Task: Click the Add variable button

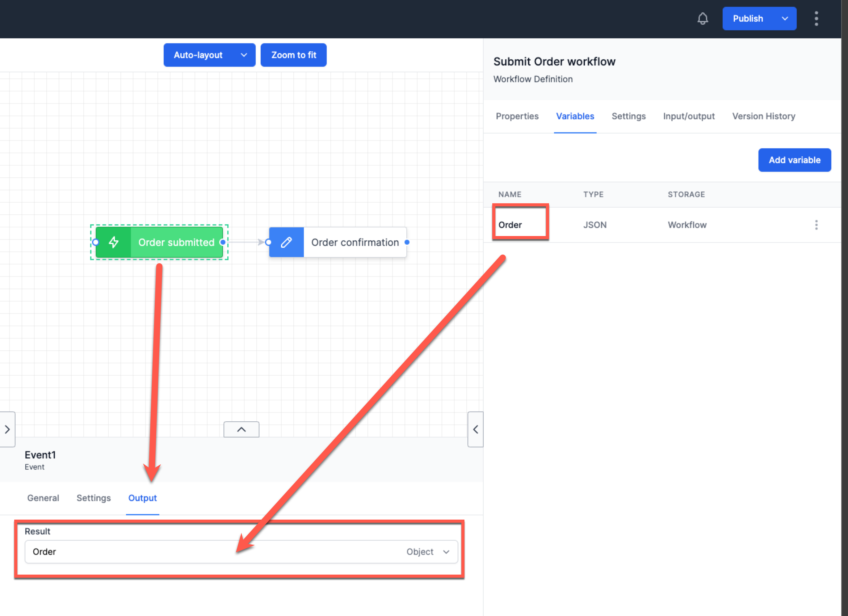Action: click(x=795, y=160)
